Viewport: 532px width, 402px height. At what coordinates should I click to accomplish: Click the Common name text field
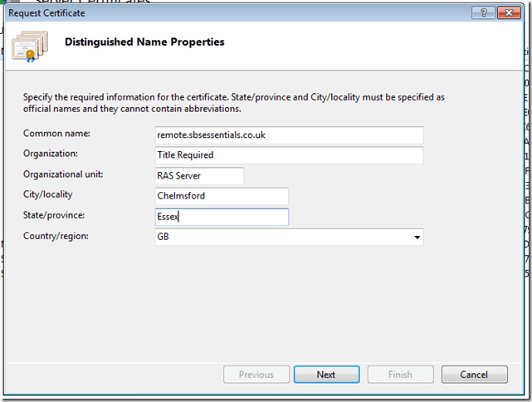290,135
